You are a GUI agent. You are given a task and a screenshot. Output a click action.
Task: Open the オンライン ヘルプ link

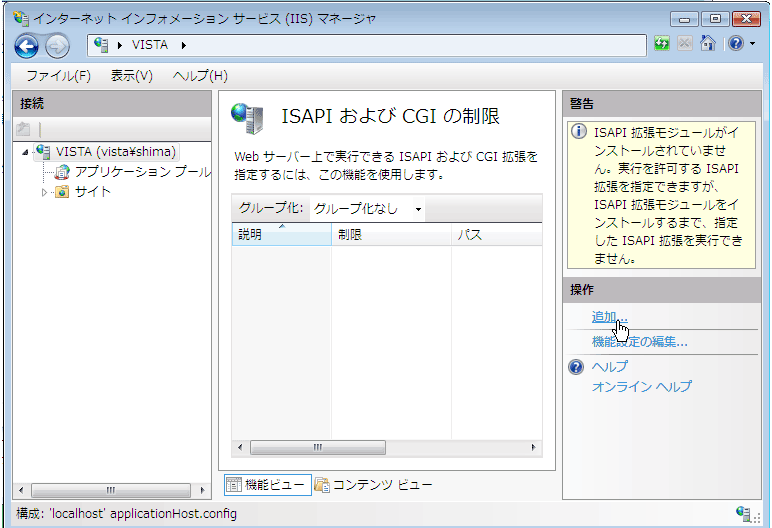coord(641,386)
